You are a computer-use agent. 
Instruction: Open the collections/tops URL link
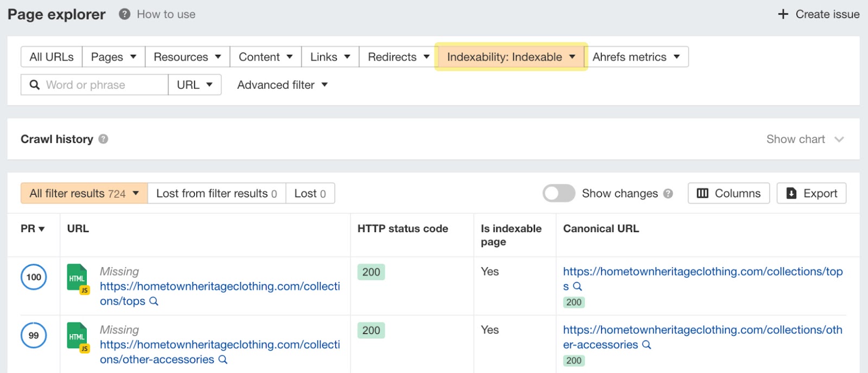220,287
